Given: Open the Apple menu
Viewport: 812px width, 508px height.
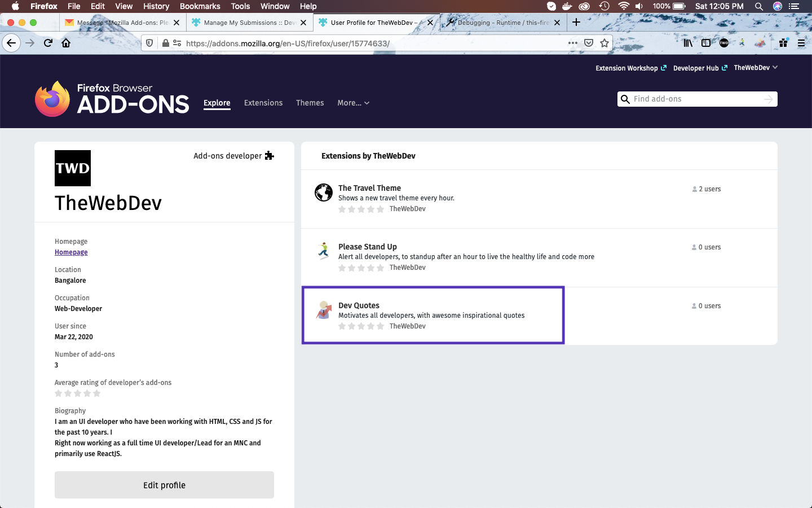Looking at the screenshot, I should coord(15,6).
